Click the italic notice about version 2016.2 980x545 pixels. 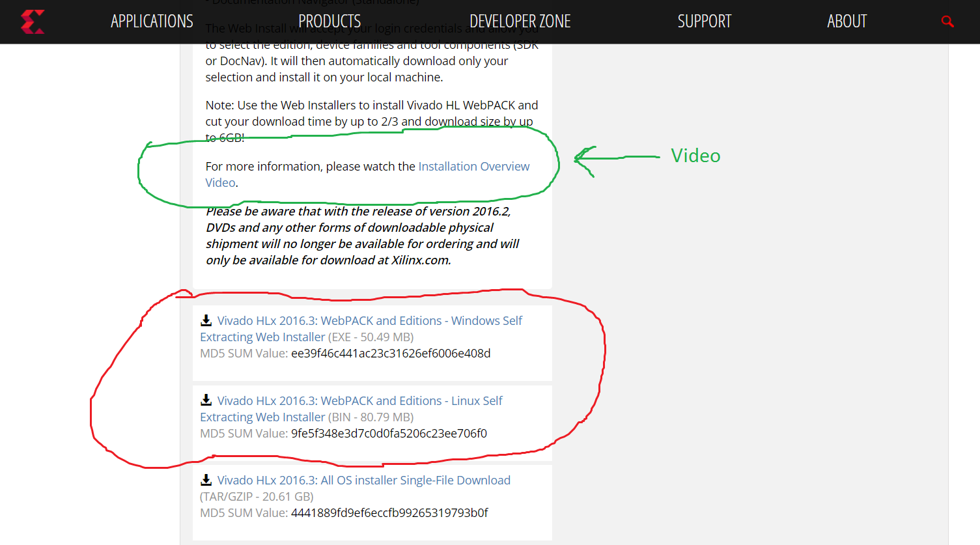click(x=363, y=236)
